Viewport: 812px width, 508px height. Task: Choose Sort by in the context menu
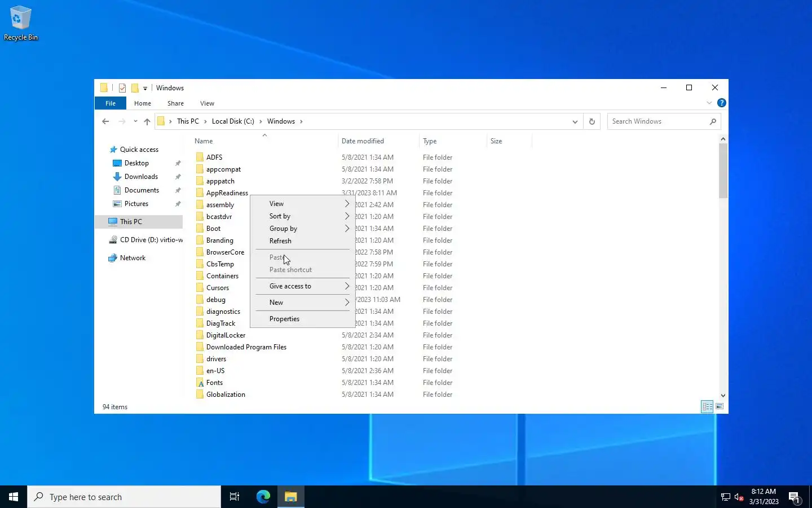click(302, 216)
